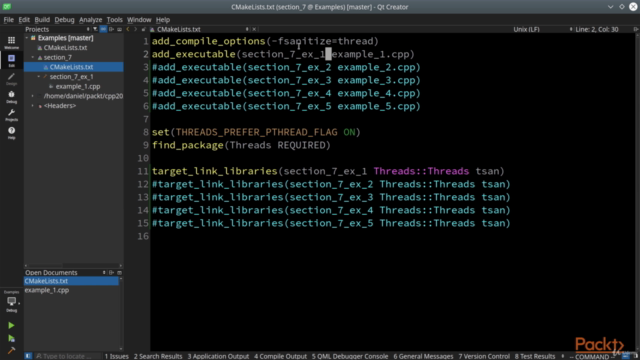Close the Projects side panel

pos(119,29)
